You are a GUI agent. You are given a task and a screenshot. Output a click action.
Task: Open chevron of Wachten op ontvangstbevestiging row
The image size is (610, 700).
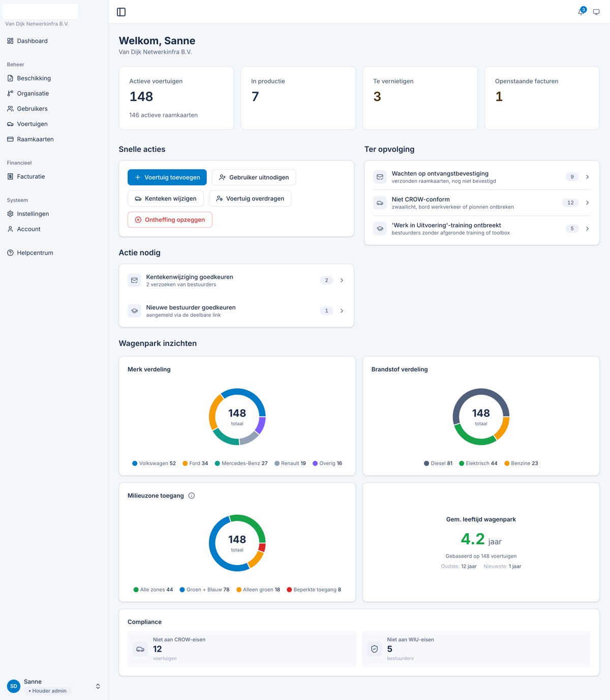tap(587, 177)
